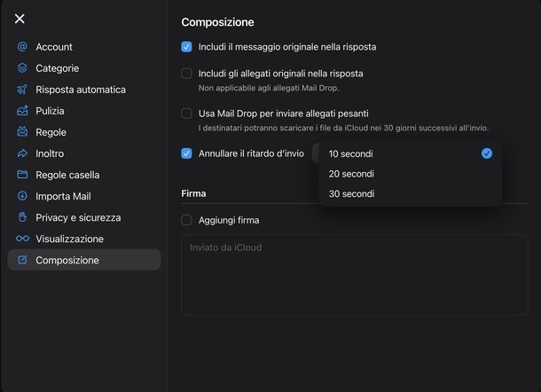The height and width of the screenshot is (392, 541).
Task: Open the Regole section
Action: (x=84, y=132)
